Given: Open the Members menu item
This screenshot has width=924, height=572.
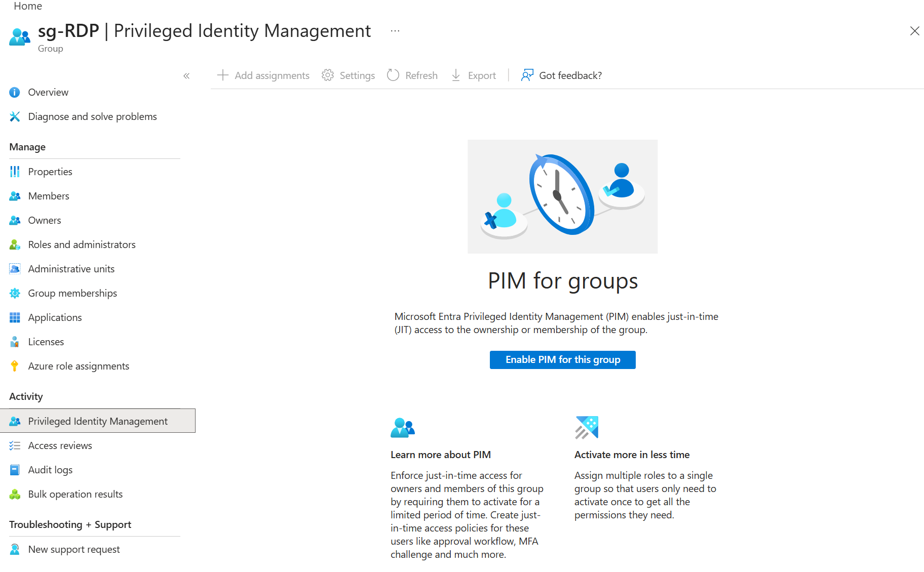Looking at the screenshot, I should pos(49,196).
